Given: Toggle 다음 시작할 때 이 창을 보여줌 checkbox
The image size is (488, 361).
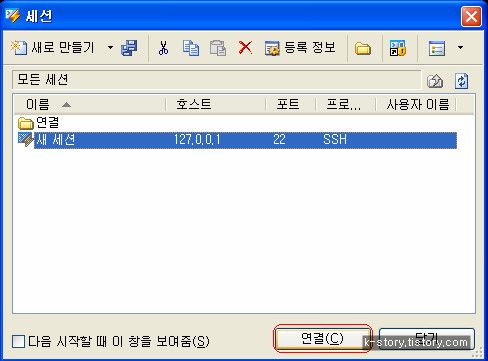Looking at the screenshot, I should (18, 341).
